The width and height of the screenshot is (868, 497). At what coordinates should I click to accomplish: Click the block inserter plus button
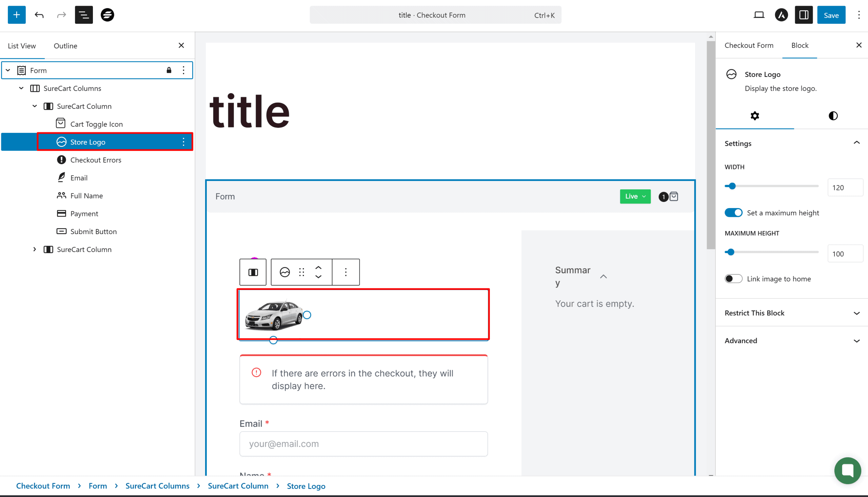click(x=16, y=15)
